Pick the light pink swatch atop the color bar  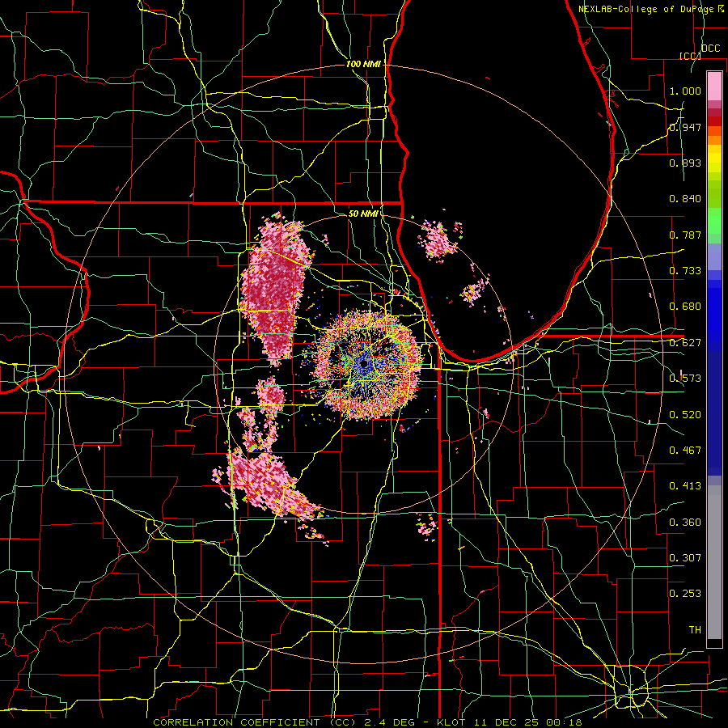(714, 87)
